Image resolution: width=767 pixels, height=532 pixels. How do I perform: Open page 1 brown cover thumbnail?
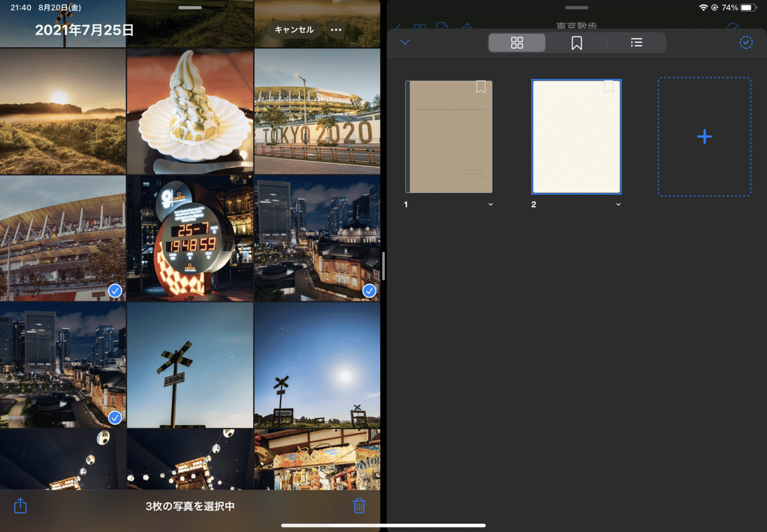pyautogui.click(x=449, y=137)
